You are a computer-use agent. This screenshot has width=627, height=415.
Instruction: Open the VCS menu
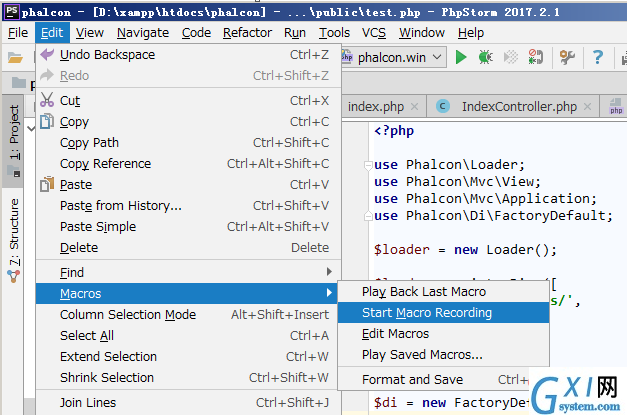(x=374, y=32)
